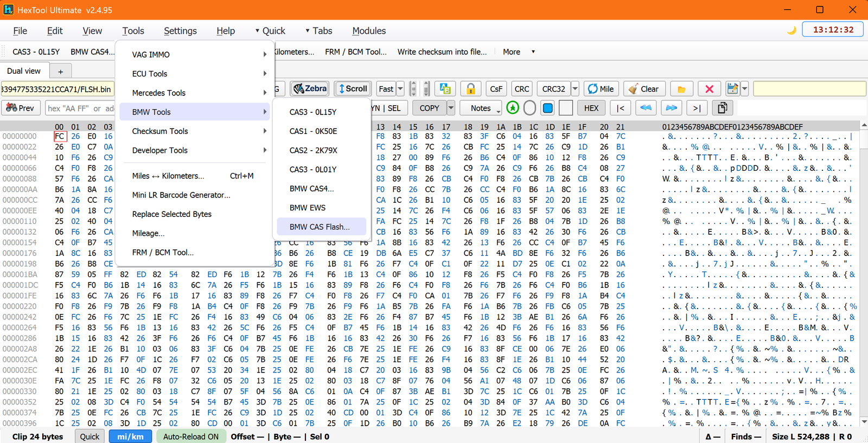Click the HEX button

pyautogui.click(x=591, y=108)
